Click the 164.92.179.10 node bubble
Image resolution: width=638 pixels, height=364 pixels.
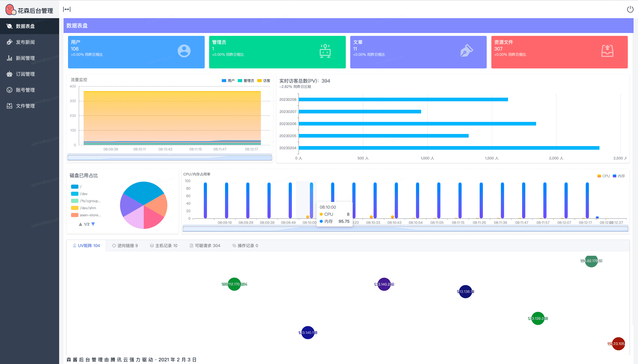click(591, 261)
